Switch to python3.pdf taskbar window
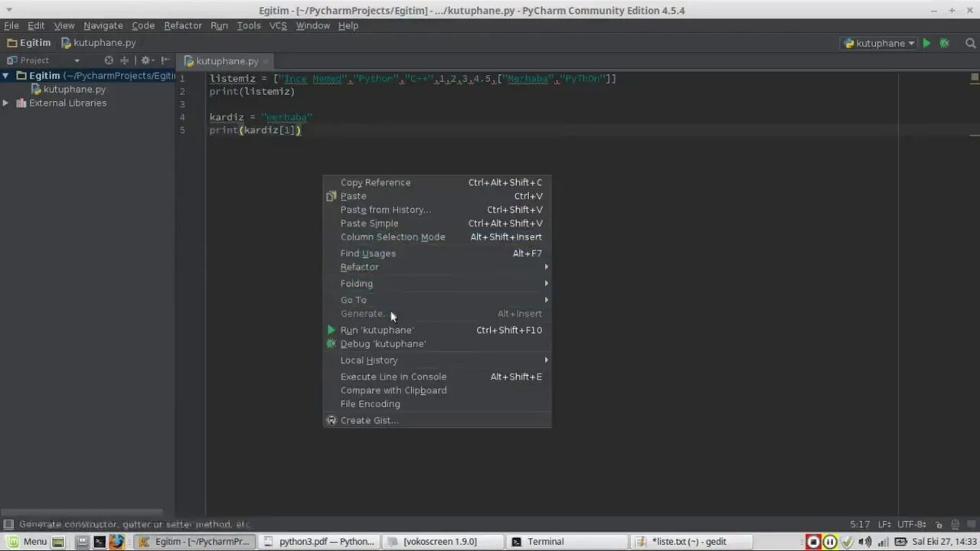The width and height of the screenshot is (980, 551). (318, 541)
